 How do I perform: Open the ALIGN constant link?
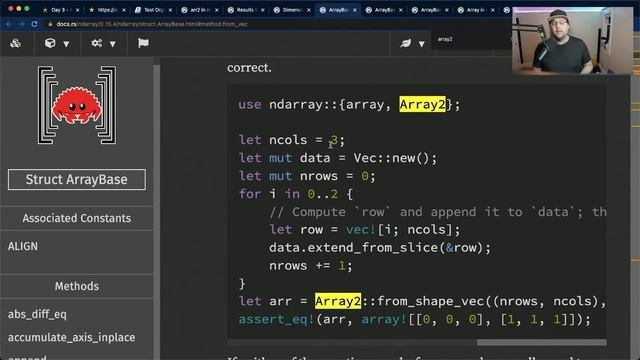(x=23, y=247)
